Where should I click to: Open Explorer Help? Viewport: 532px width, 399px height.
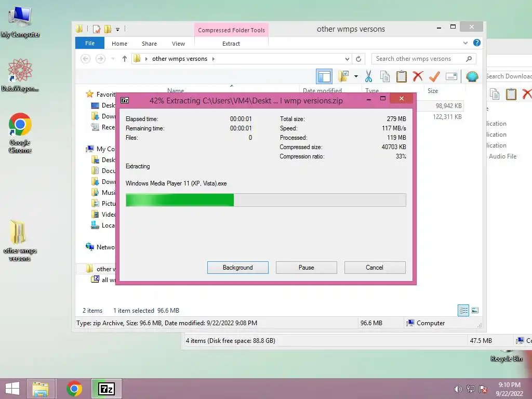(x=477, y=43)
